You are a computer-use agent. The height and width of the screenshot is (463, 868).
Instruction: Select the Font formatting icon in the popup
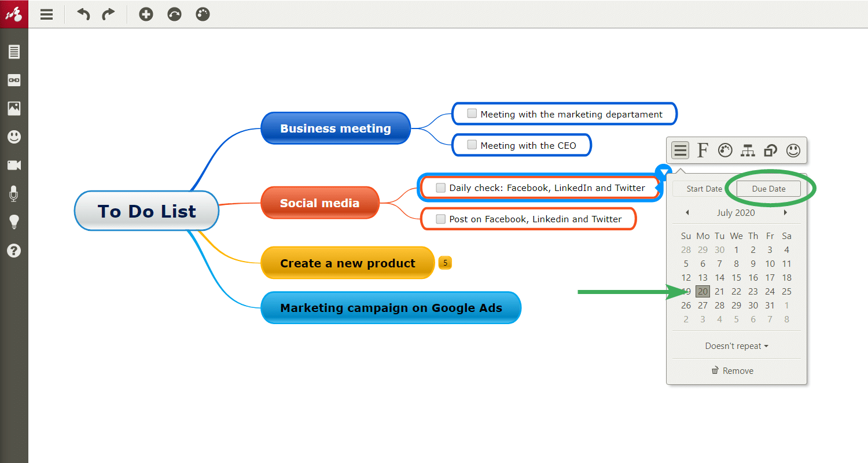tap(702, 150)
